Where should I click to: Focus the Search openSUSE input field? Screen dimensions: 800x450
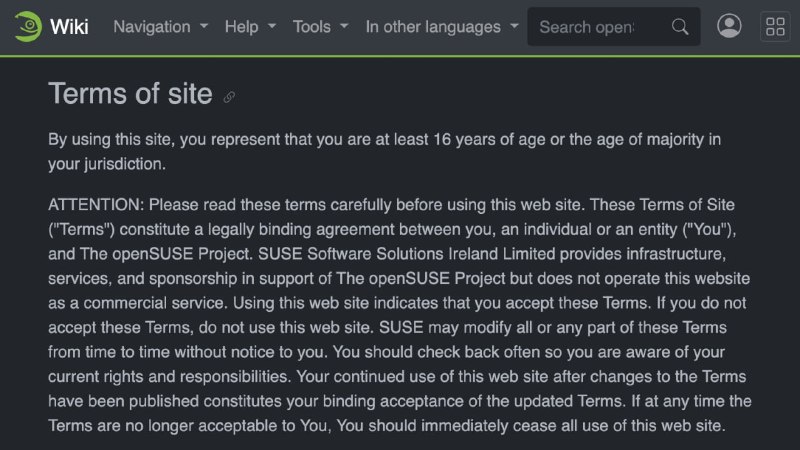pos(598,27)
